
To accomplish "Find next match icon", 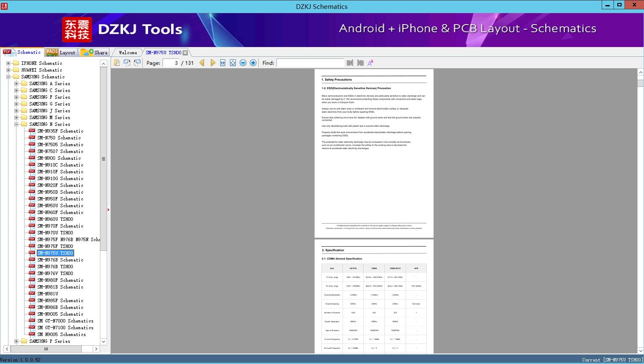I will (x=360, y=63).
